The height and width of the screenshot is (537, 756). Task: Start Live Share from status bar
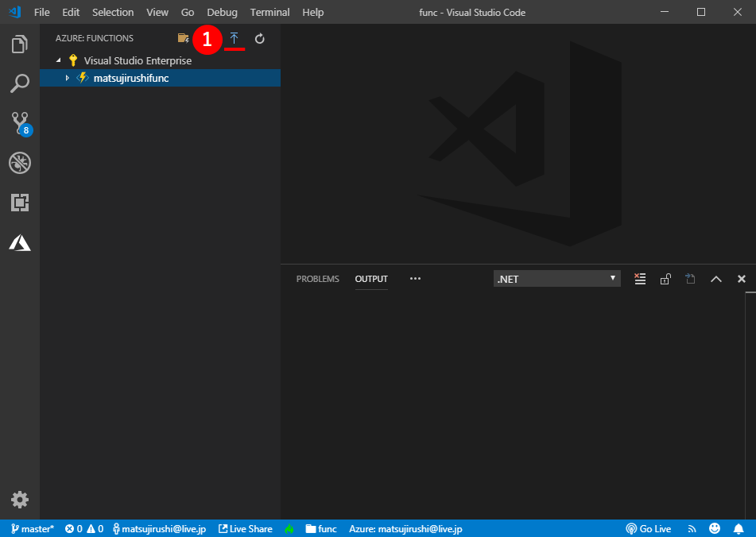(246, 529)
